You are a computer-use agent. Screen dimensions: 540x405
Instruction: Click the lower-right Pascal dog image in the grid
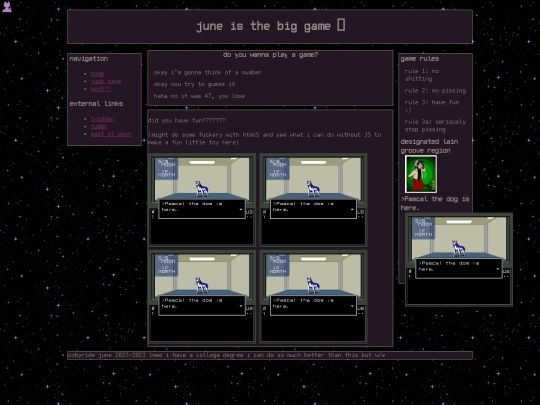click(x=313, y=297)
